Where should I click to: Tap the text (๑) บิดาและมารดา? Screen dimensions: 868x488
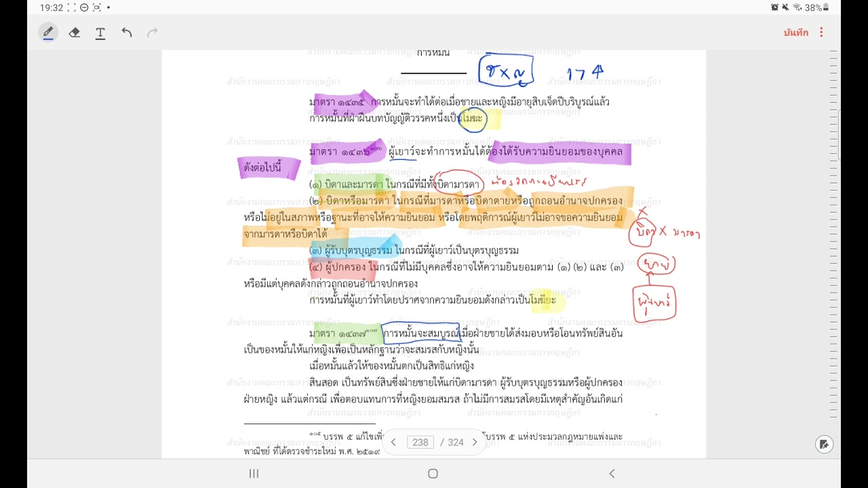pos(346,184)
